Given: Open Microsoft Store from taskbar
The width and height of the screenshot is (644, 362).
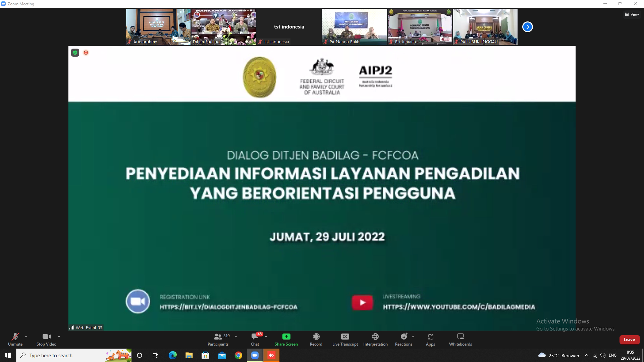Looking at the screenshot, I should 205,355.
